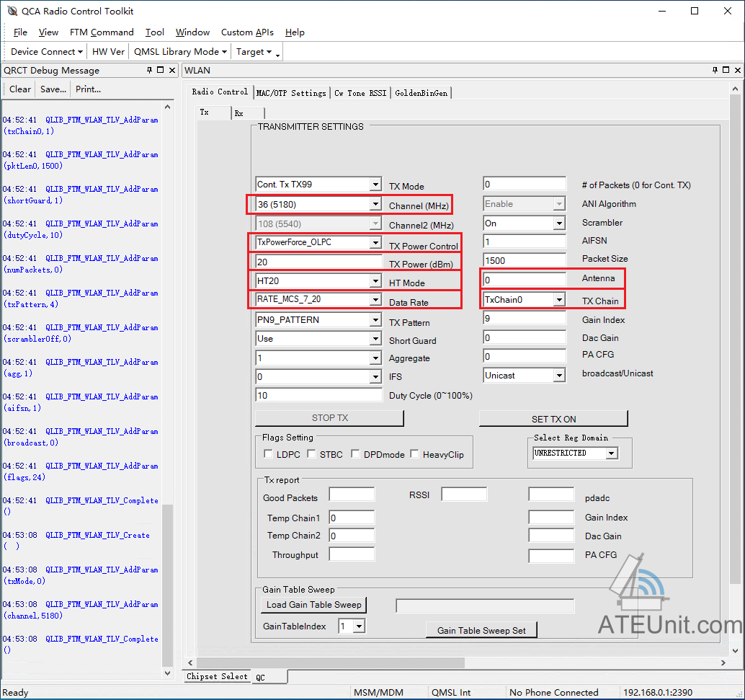Toggle the STBC checkbox
This screenshot has width=745, height=700.
click(312, 454)
